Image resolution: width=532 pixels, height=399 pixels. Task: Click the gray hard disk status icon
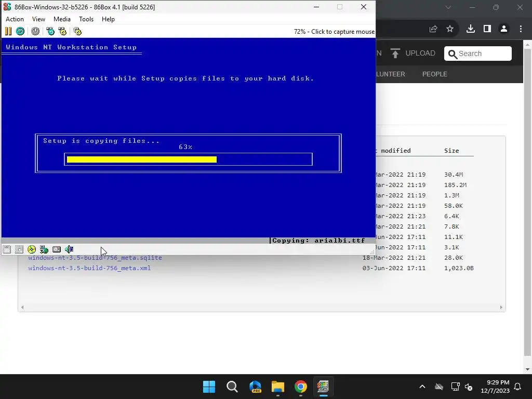coord(57,250)
